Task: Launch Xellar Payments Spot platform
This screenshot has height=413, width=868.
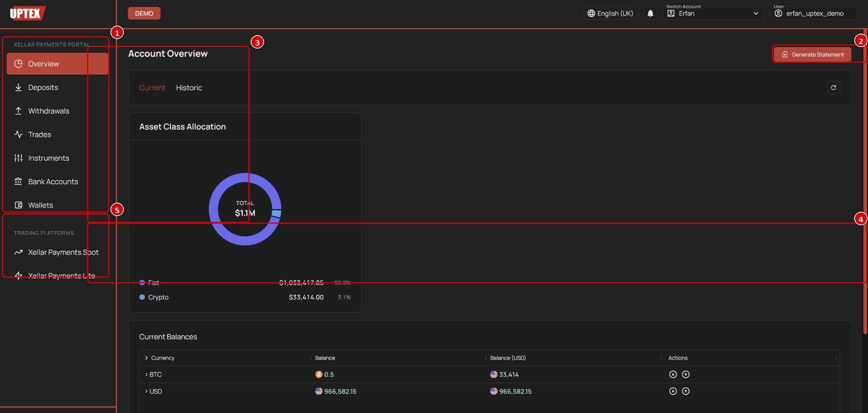Action: pos(57,252)
